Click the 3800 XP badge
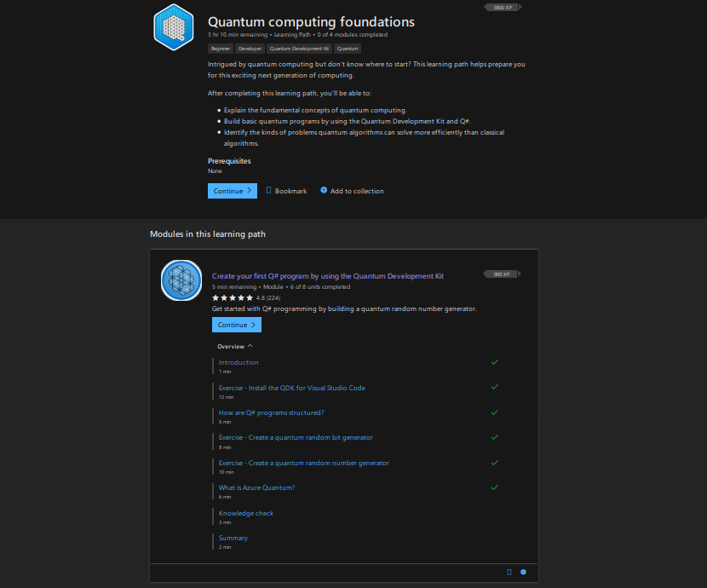This screenshot has height=588, width=707. (x=503, y=8)
